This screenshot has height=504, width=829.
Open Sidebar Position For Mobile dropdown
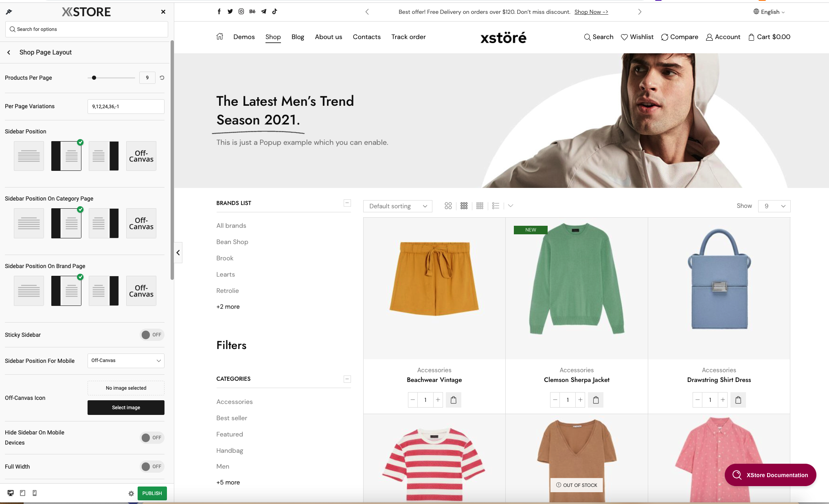pyautogui.click(x=125, y=360)
